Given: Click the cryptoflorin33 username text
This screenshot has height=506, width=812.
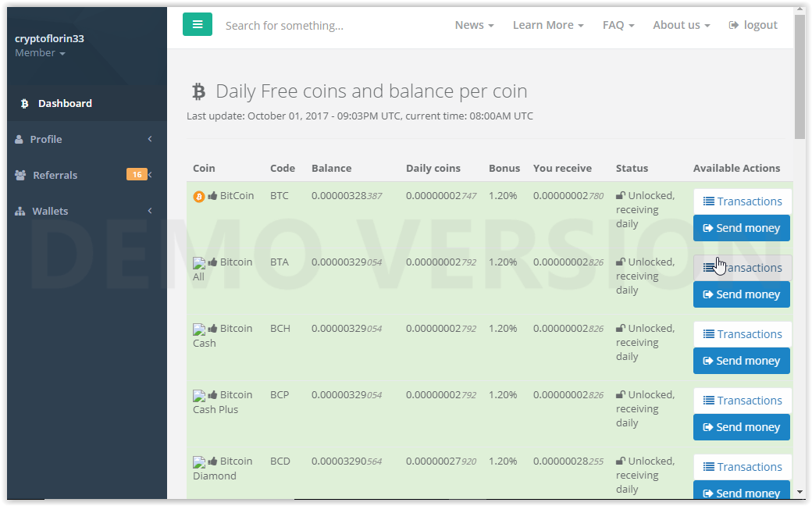Looking at the screenshot, I should click(49, 39).
